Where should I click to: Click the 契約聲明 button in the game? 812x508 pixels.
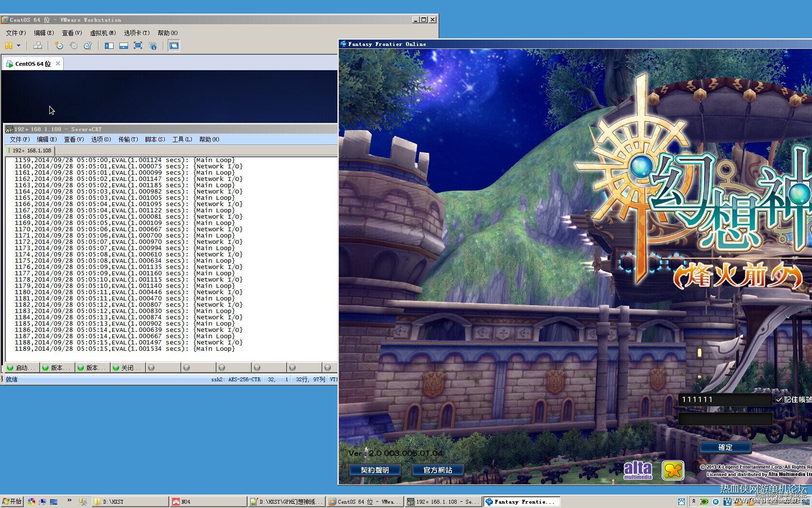(x=375, y=470)
